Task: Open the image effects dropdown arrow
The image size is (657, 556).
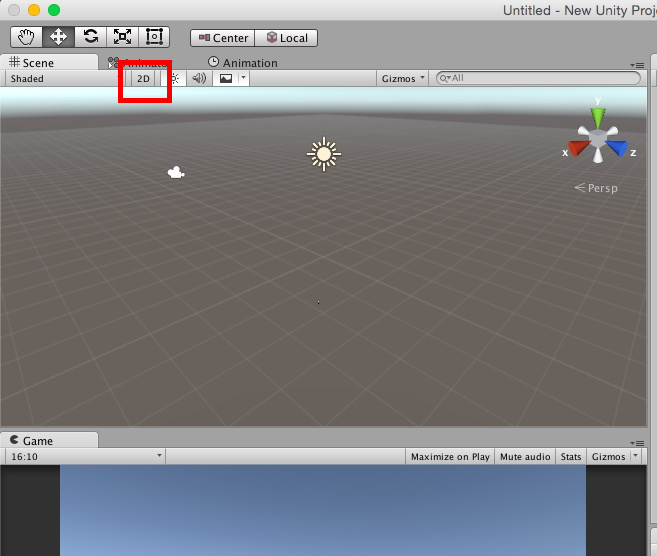Action: (x=243, y=78)
